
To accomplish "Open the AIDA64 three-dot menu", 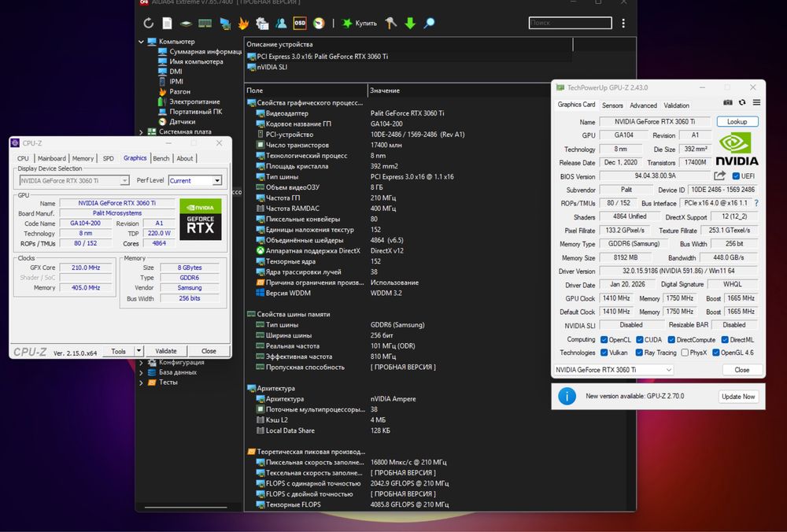I will [623, 23].
